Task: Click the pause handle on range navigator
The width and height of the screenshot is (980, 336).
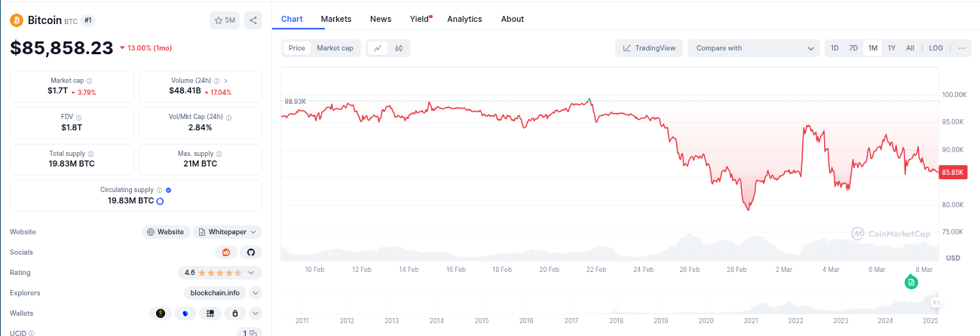Action: pos(935,303)
